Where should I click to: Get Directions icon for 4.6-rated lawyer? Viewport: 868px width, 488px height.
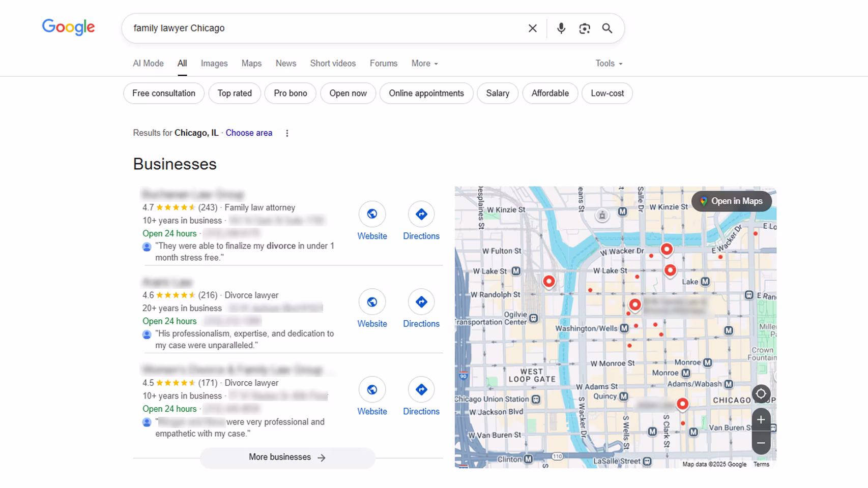click(x=421, y=302)
